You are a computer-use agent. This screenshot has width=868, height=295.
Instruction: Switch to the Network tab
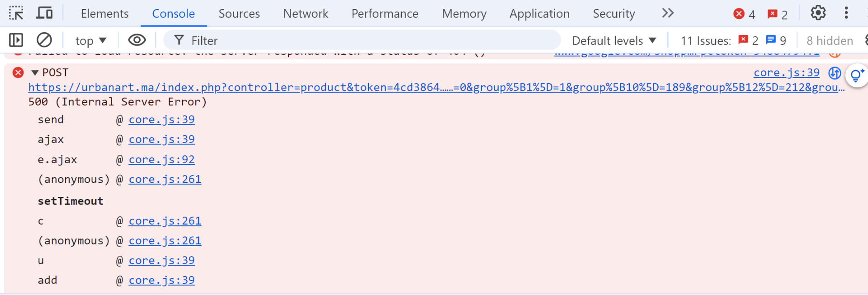coord(306,14)
